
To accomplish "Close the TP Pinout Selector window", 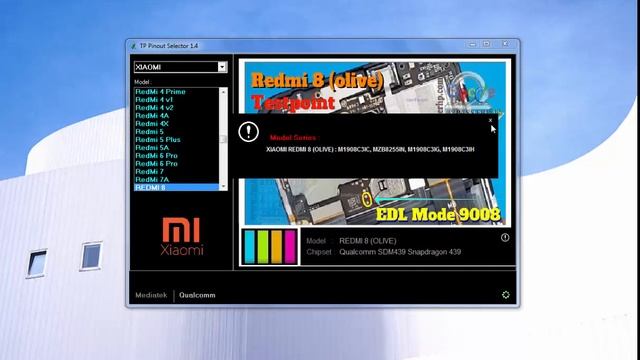I will click(x=505, y=44).
